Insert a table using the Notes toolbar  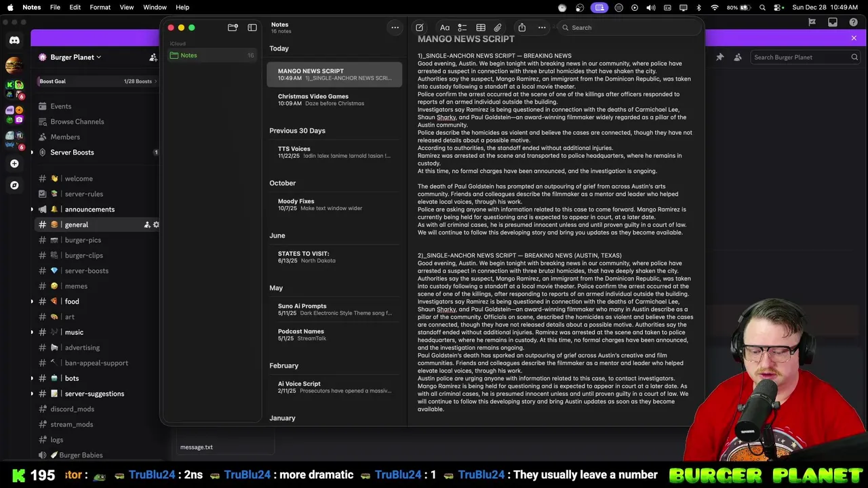tap(481, 28)
